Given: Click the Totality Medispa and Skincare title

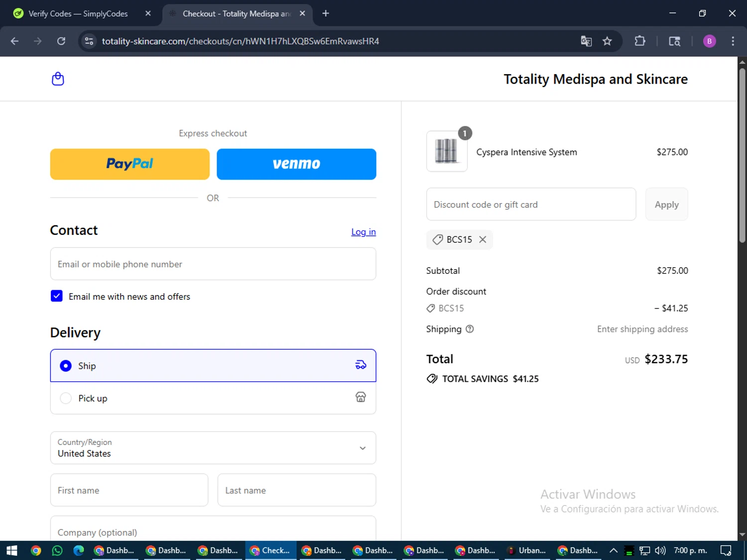Looking at the screenshot, I should click(596, 79).
